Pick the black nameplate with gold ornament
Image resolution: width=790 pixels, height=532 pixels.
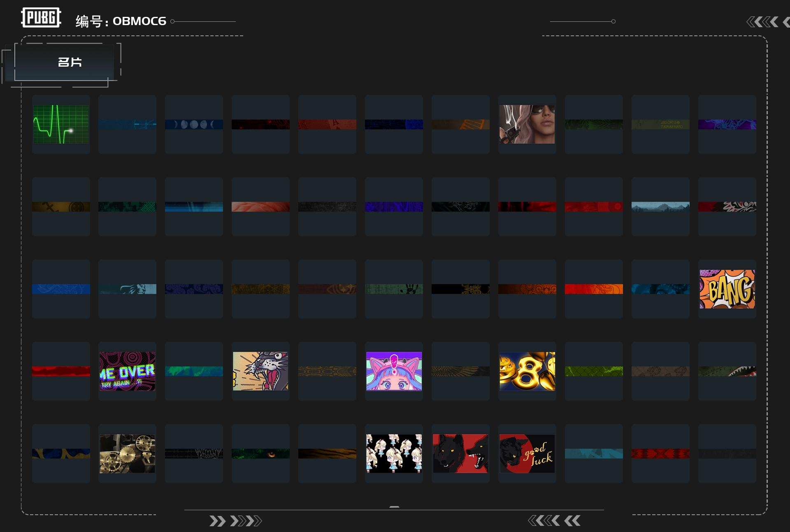pos(460,289)
